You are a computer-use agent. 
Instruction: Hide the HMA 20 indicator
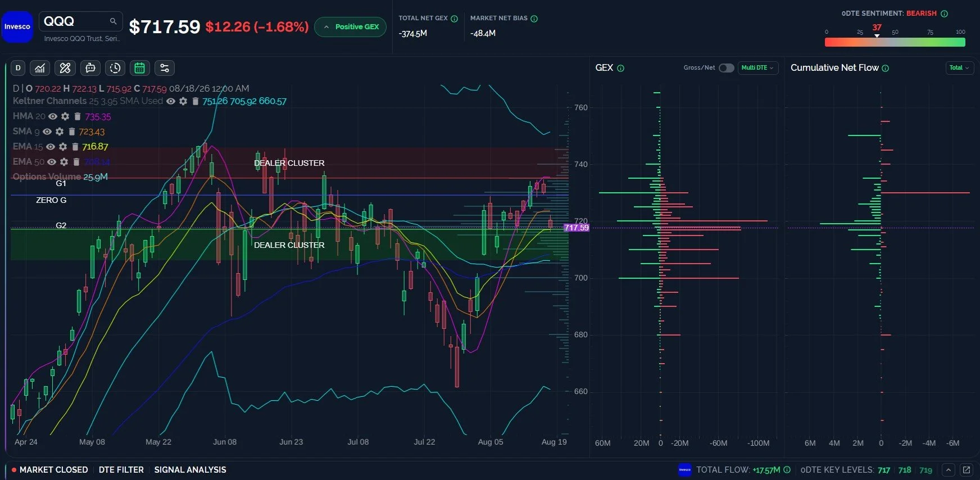(x=53, y=116)
